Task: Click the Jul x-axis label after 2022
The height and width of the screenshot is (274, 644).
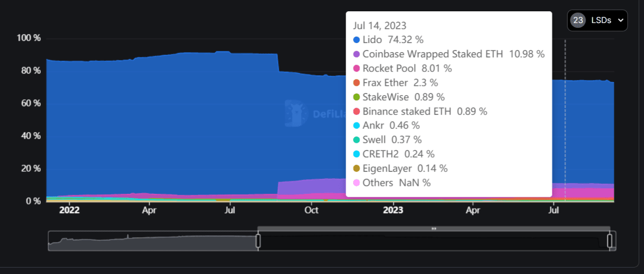Action: 230,210
